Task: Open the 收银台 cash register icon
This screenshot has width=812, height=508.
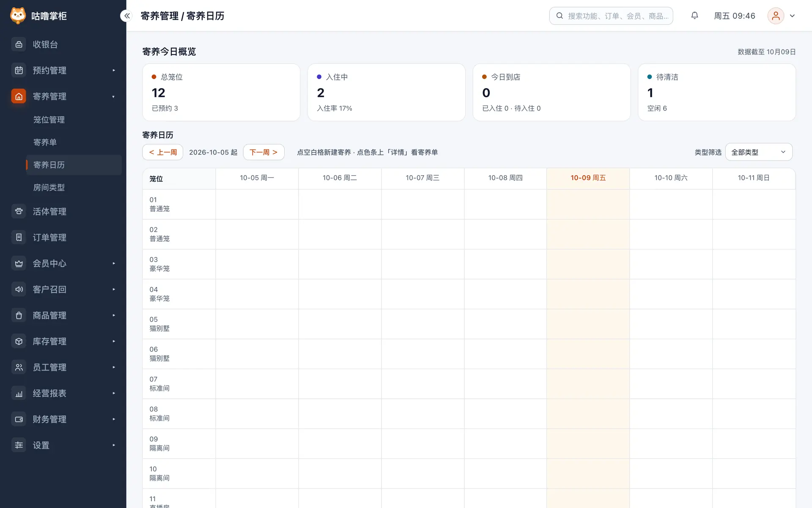Action: [x=19, y=44]
